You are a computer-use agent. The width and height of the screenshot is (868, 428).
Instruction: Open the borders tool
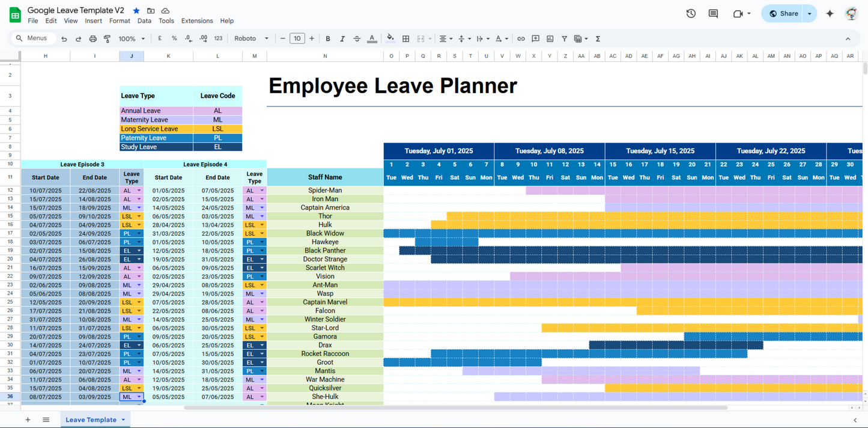(x=405, y=38)
